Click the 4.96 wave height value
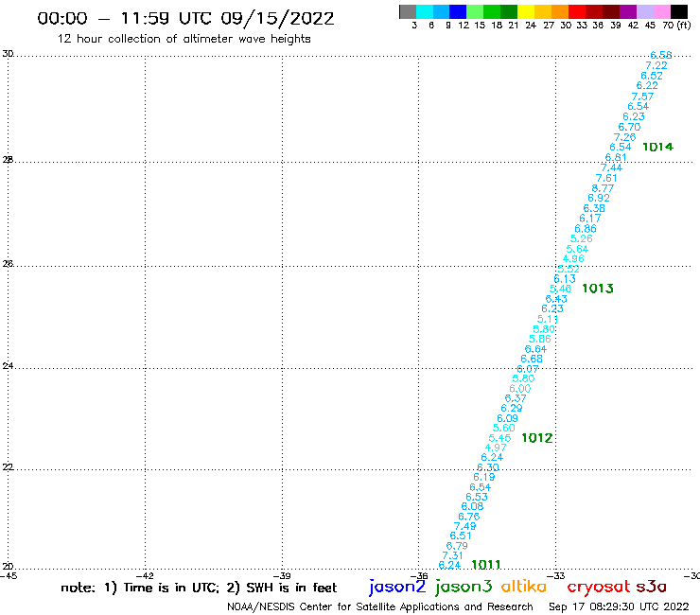Viewport: 700px width, 615px height. click(572, 258)
